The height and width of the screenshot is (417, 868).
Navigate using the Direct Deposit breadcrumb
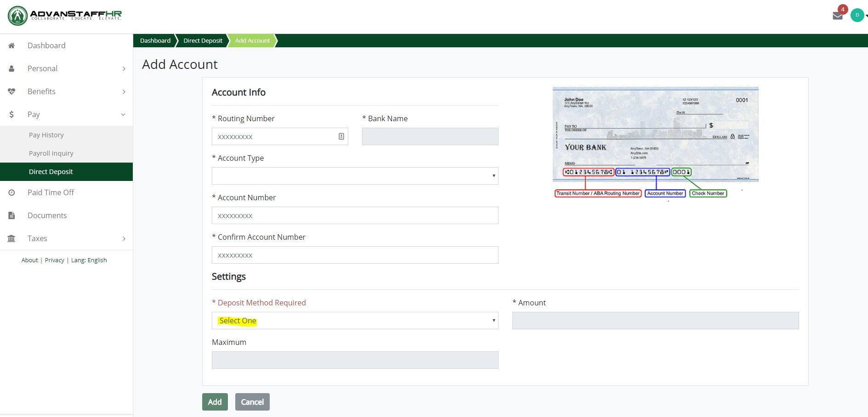(x=202, y=40)
